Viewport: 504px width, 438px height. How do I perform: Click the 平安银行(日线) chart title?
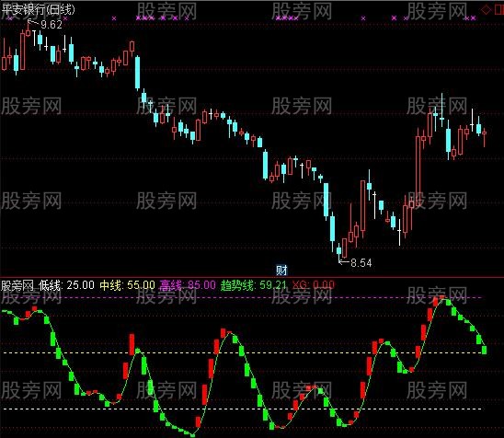click(38, 9)
